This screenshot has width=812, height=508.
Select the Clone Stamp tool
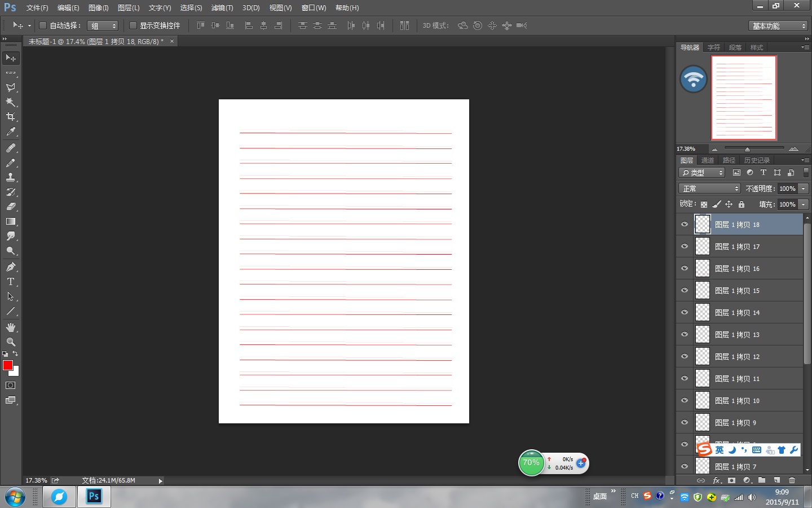point(11,177)
